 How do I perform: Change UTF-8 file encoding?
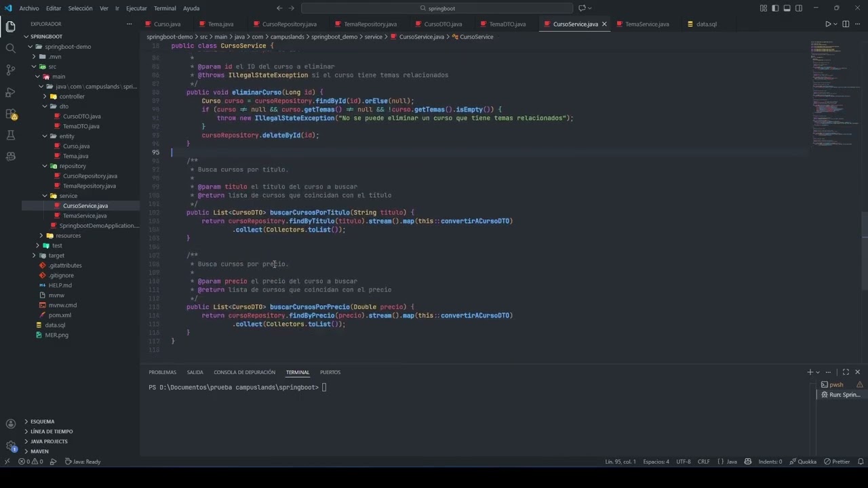[684, 462]
